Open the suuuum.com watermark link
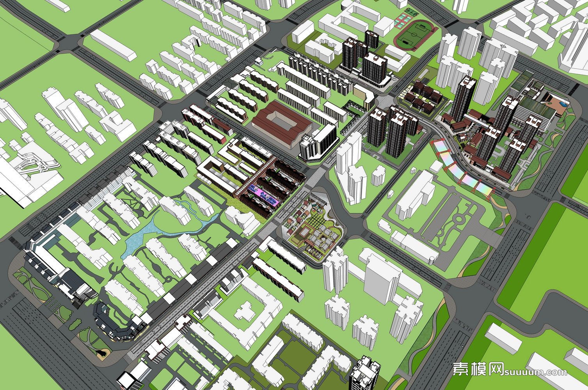The height and width of the screenshot is (390, 588). [x=536, y=372]
